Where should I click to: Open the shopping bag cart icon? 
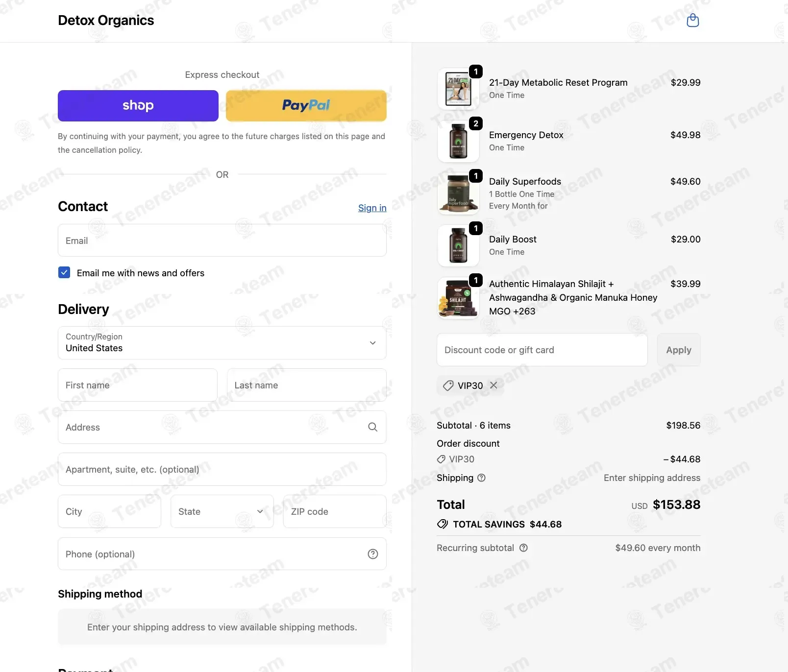692,21
